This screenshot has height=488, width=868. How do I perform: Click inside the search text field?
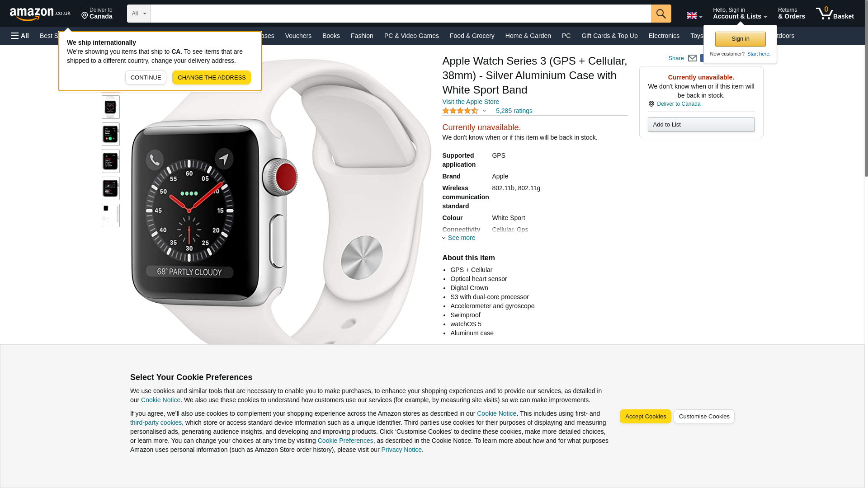pos(401,14)
